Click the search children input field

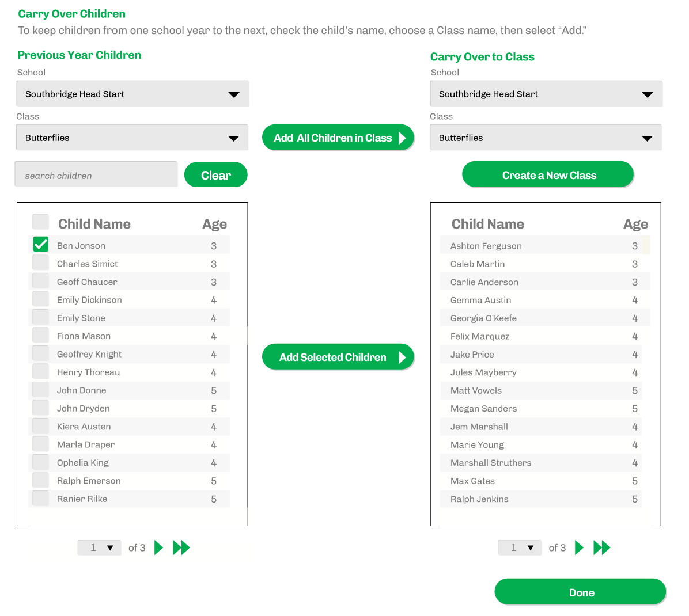[x=96, y=175]
